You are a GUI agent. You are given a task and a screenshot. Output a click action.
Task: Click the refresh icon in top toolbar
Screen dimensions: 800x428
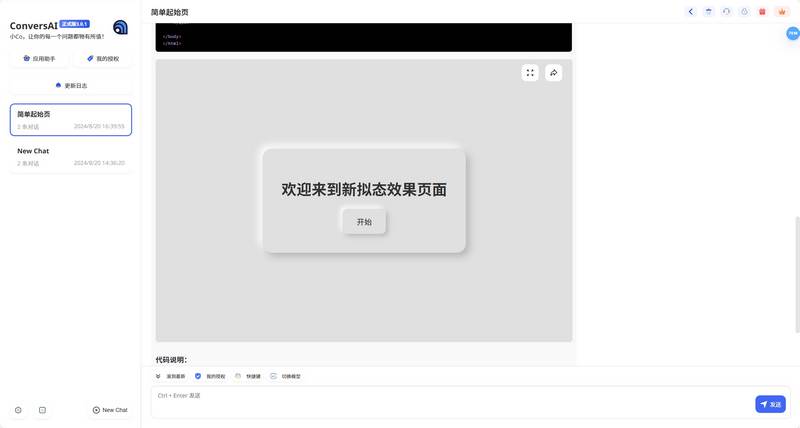tap(726, 12)
